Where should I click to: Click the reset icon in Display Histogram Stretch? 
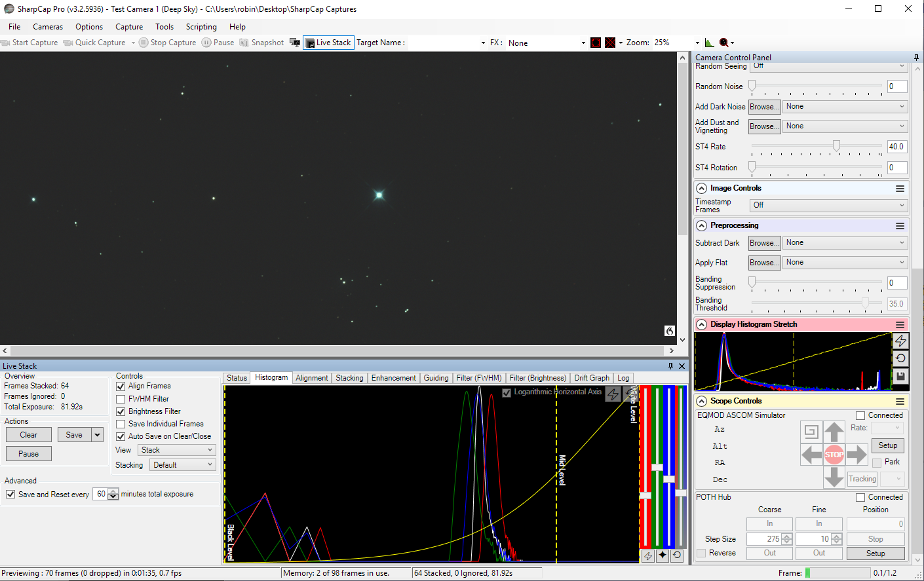(900, 358)
